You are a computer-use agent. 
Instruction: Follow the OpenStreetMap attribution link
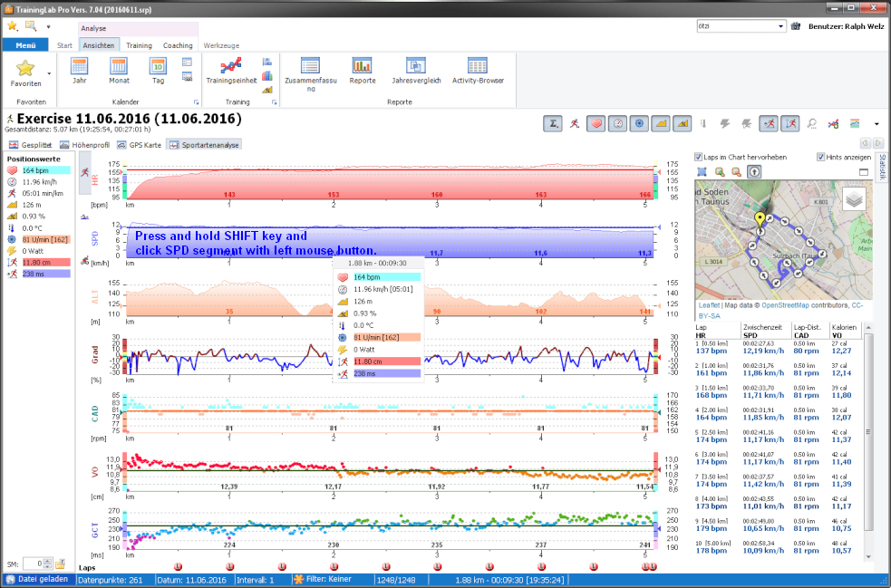tap(785, 305)
